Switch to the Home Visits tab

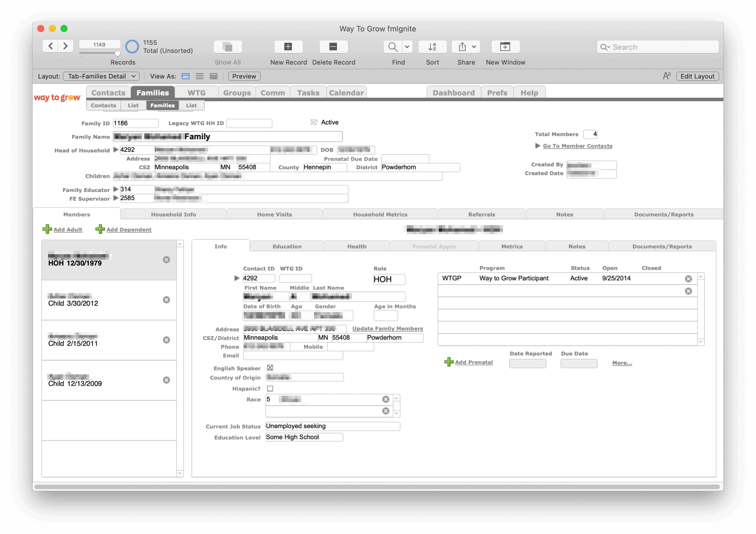274,214
